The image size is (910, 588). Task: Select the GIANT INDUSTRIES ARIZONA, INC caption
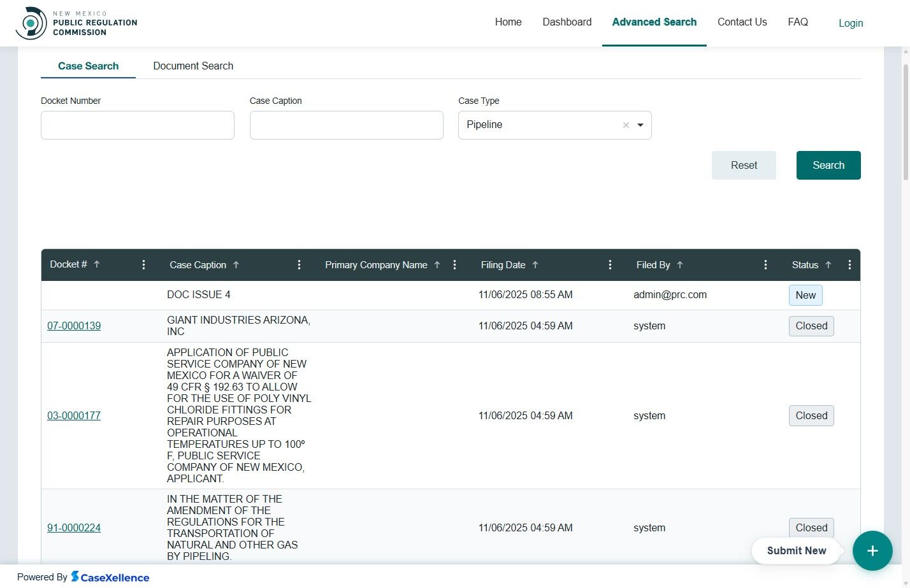pos(238,326)
